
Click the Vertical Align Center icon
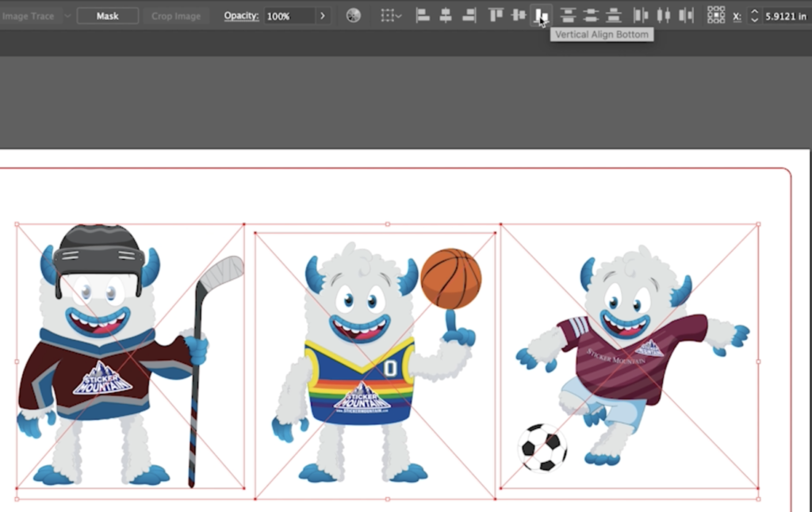point(519,16)
